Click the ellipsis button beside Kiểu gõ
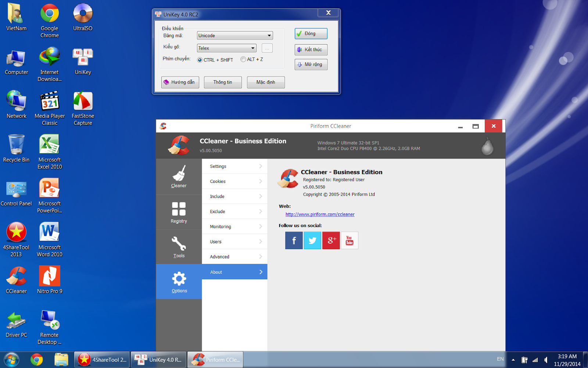This screenshot has height=368, width=588. click(267, 48)
